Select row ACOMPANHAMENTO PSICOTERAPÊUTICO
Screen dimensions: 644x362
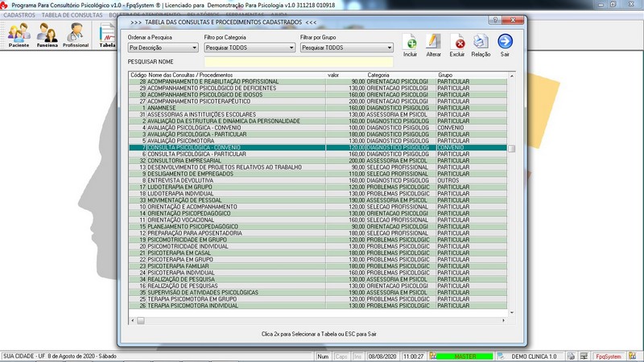click(318, 101)
